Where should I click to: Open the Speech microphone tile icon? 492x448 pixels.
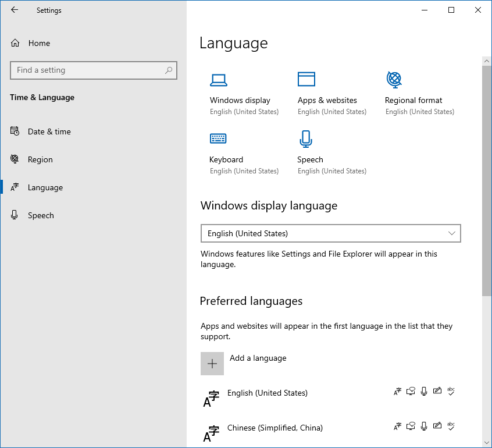306,138
